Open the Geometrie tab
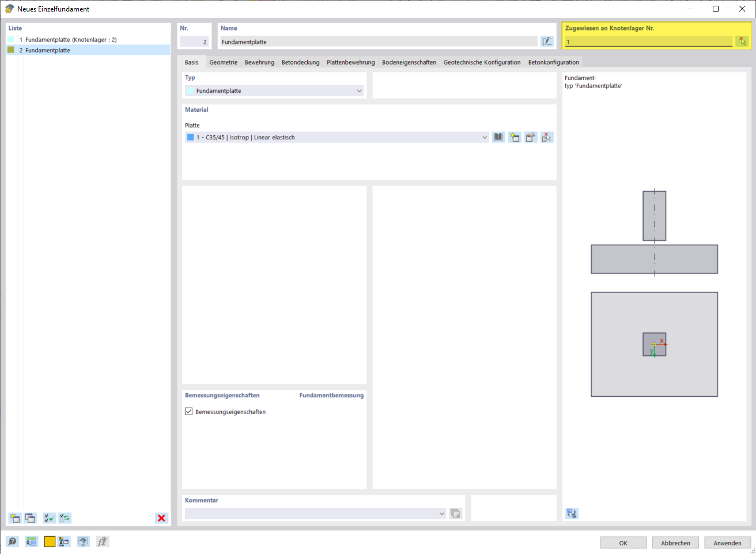Viewport: 756px width, 554px height. point(223,62)
